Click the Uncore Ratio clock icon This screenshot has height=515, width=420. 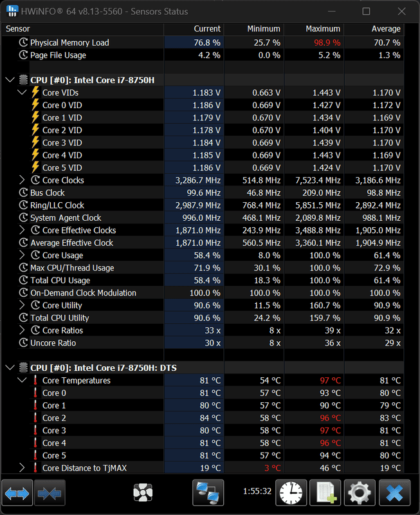point(23,342)
